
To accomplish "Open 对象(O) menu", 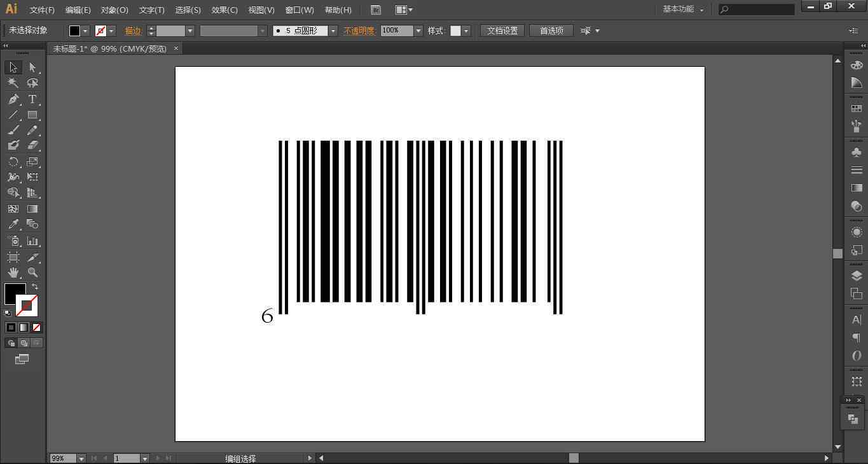I will (x=114, y=10).
